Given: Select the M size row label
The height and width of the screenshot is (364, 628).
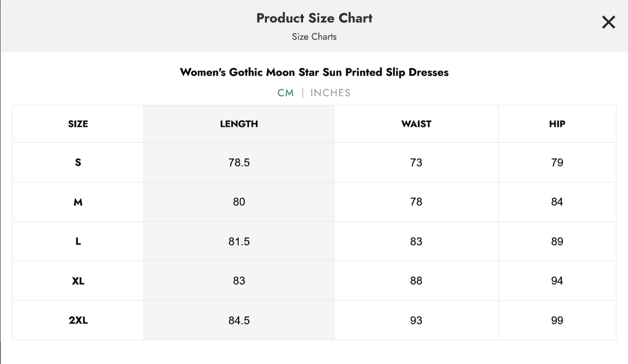Looking at the screenshot, I should pyautogui.click(x=78, y=202).
